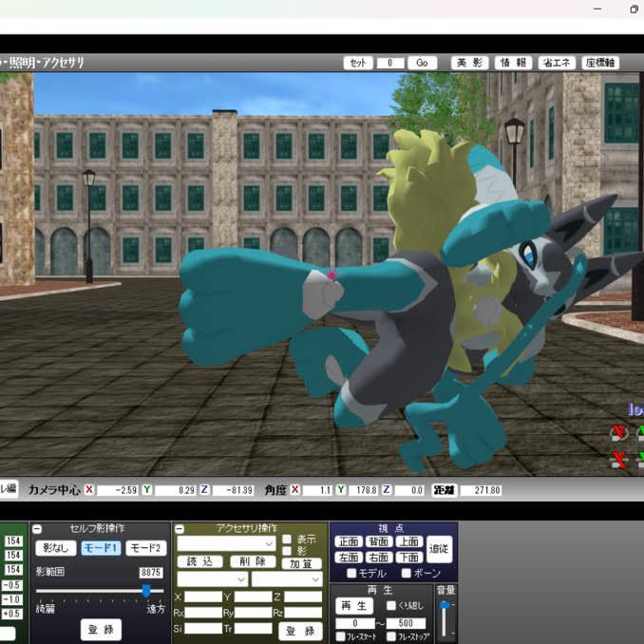Image resolution: width=644 pixels, height=644 pixels.
Task: Click the upper red X axis rotation icon
Action: click(619, 433)
